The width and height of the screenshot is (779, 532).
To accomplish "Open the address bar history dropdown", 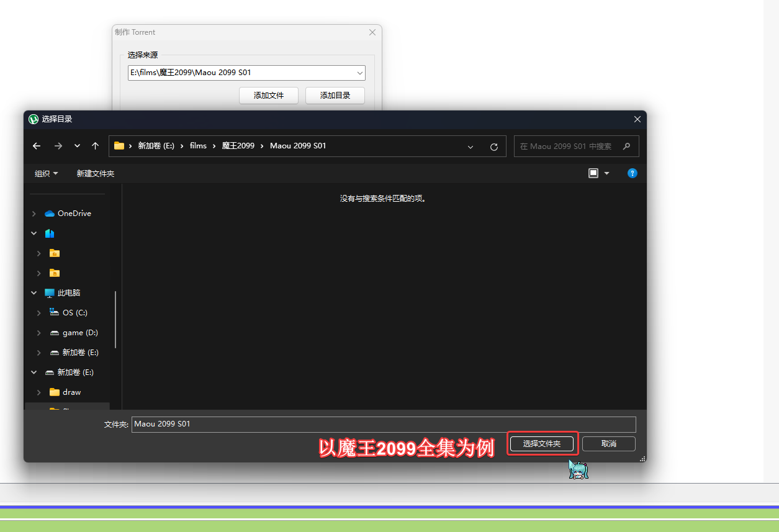I will pos(471,147).
